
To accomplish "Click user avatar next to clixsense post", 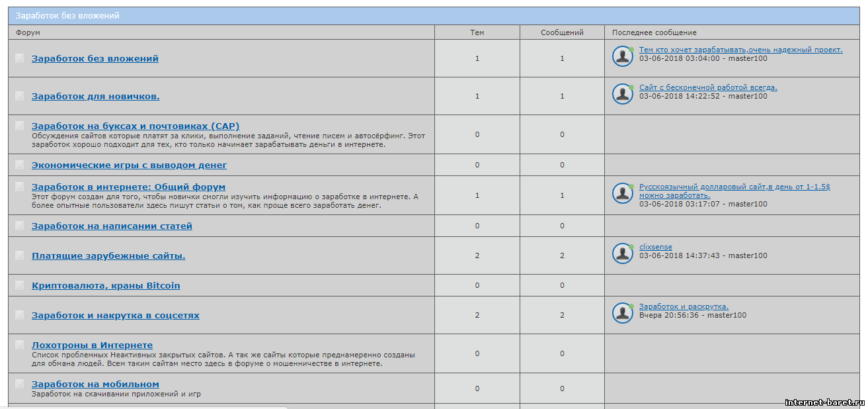I will coord(622,253).
